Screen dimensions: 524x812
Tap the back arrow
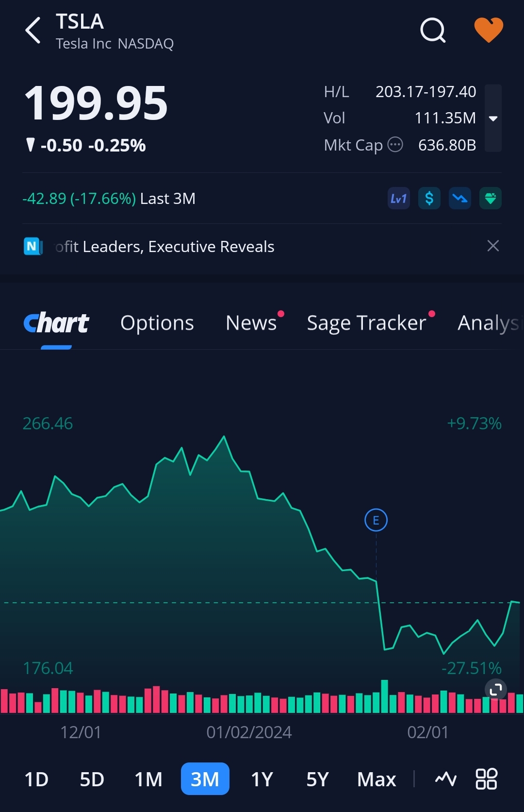[x=33, y=30]
